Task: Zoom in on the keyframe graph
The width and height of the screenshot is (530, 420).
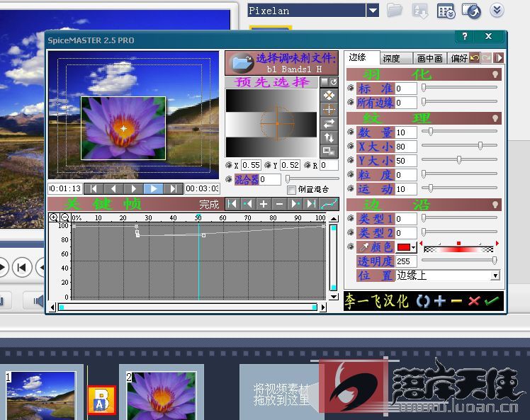Action: tap(53, 217)
